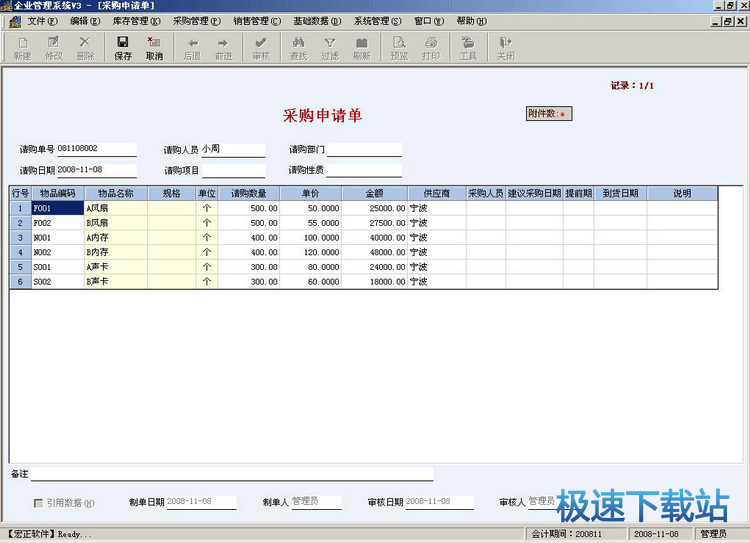Go forward with 前进 arrow icon
750x543 pixels.
[223, 48]
